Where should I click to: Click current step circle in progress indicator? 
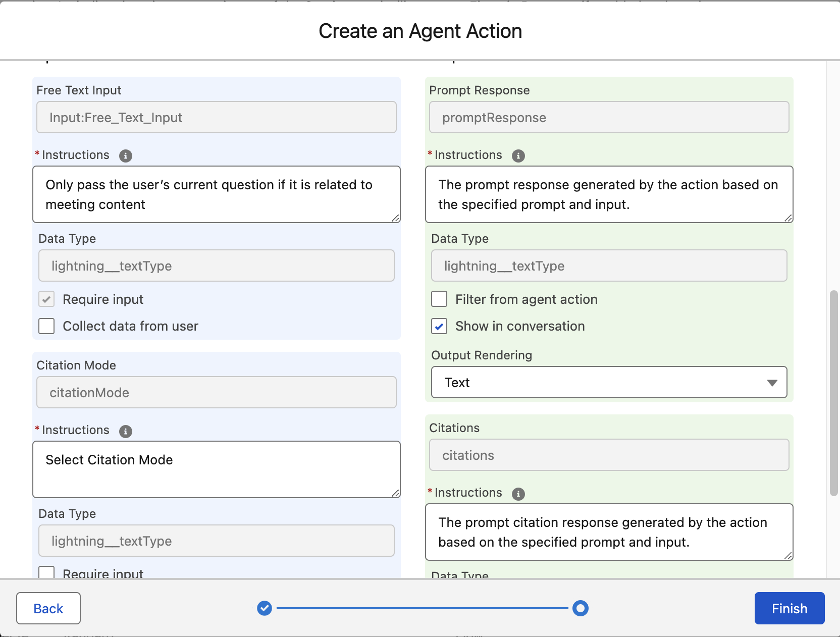tap(581, 608)
